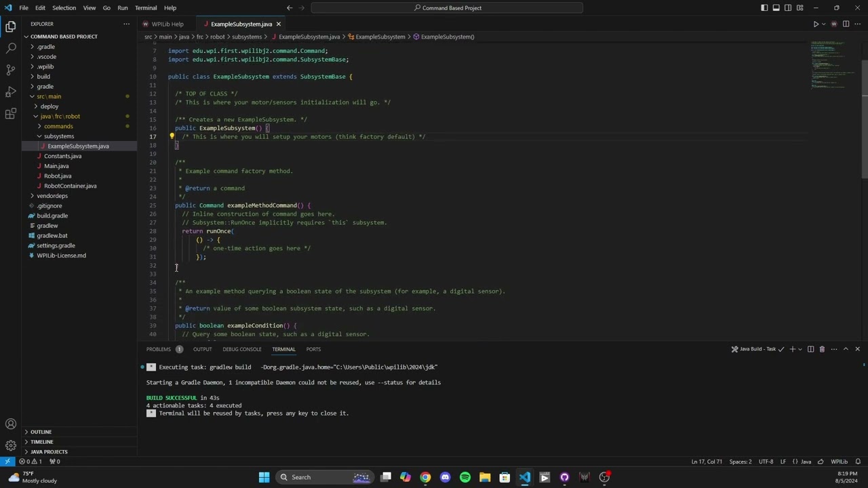Split the editor to the right
Image resolution: width=868 pixels, height=488 pixels.
pyautogui.click(x=846, y=24)
